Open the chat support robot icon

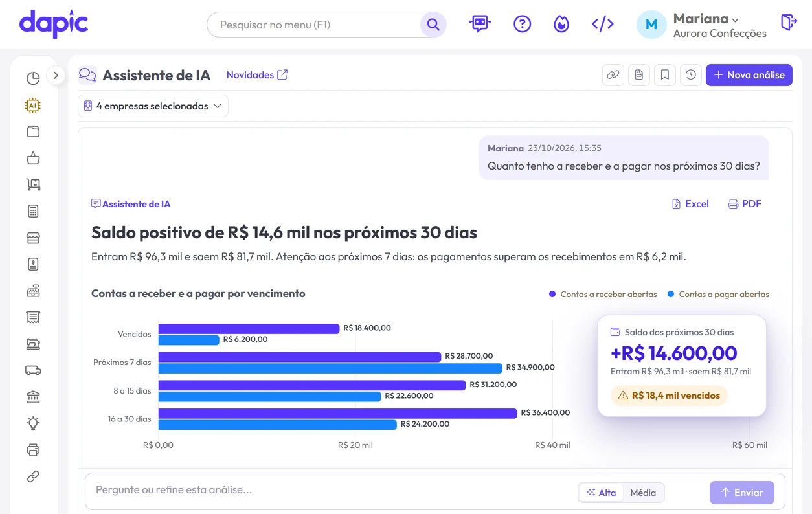point(480,24)
